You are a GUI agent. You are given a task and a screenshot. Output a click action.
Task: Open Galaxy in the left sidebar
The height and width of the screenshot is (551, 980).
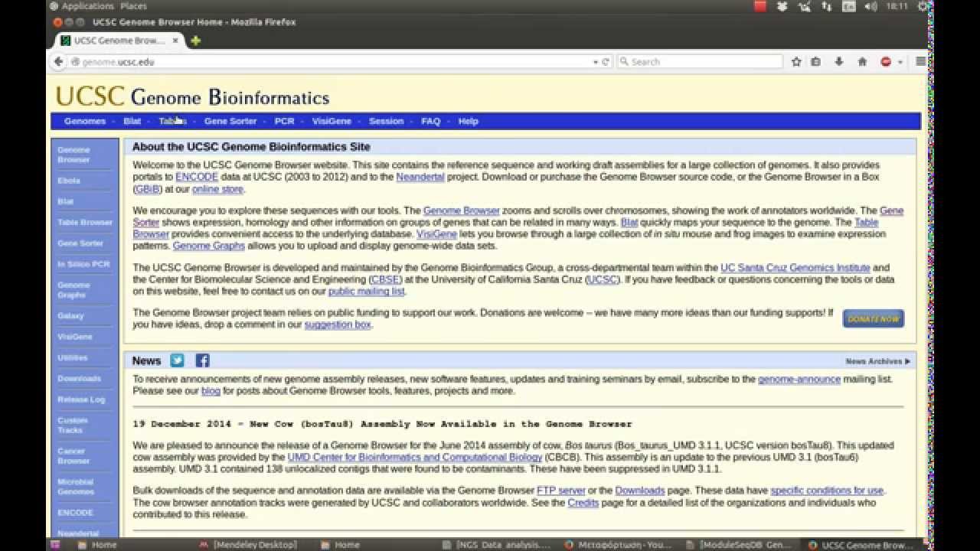pyautogui.click(x=70, y=316)
